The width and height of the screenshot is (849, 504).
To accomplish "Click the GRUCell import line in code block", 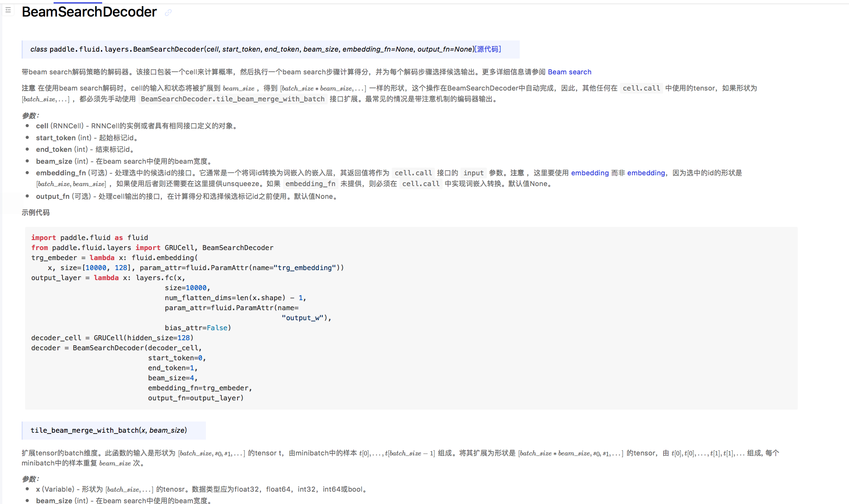I will (x=152, y=248).
